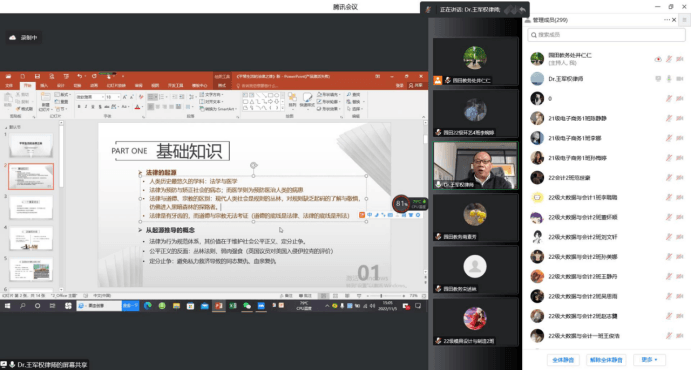
Task: Click the red font color button
Action: [137, 107]
